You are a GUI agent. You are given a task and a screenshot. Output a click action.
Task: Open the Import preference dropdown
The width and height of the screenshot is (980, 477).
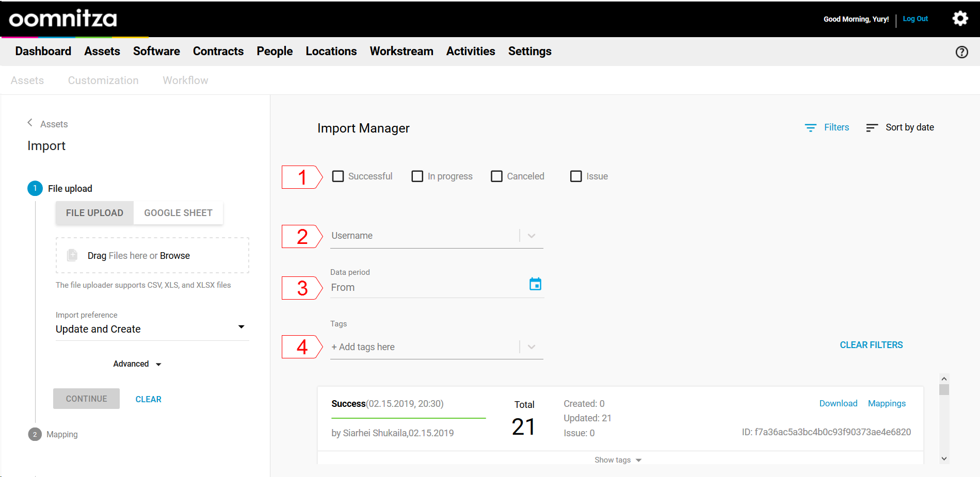(x=241, y=327)
